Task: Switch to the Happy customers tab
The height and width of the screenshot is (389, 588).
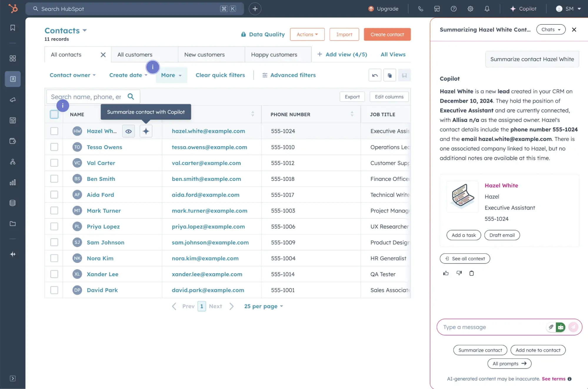Action: pos(274,54)
